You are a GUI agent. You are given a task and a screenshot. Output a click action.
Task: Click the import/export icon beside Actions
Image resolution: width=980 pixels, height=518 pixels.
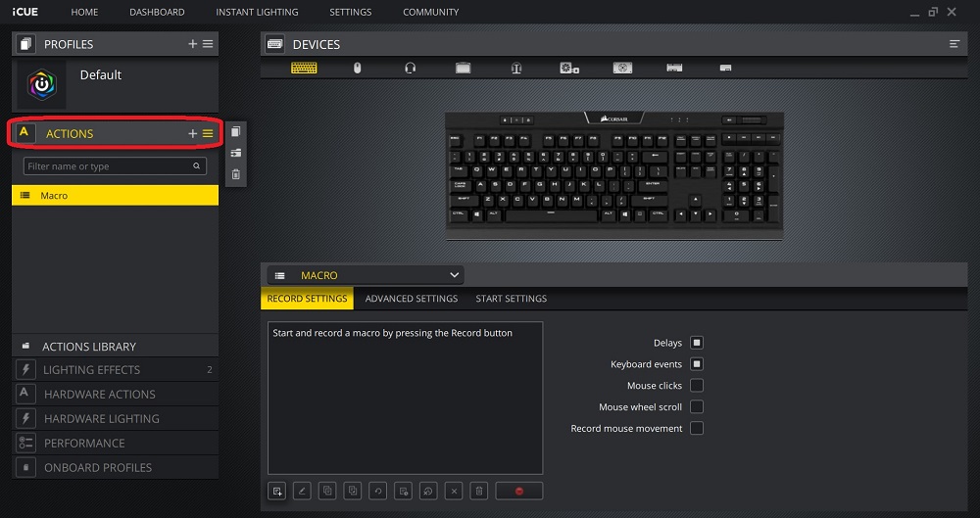click(235, 153)
